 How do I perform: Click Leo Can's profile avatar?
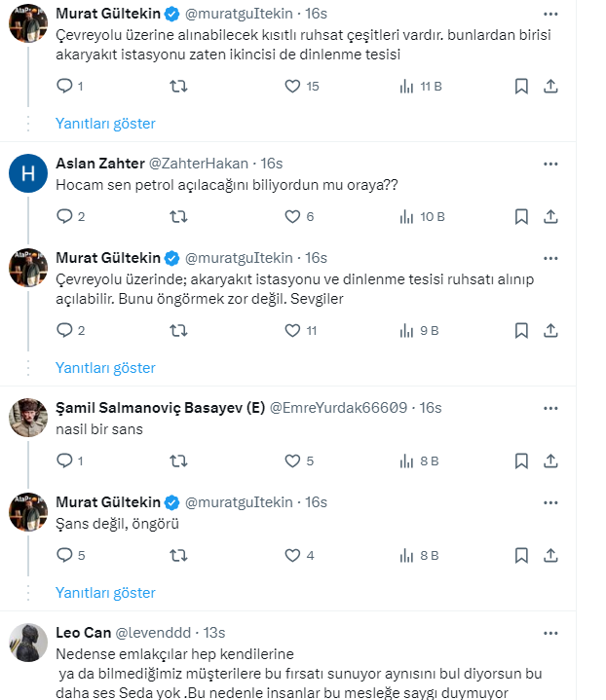point(28,642)
